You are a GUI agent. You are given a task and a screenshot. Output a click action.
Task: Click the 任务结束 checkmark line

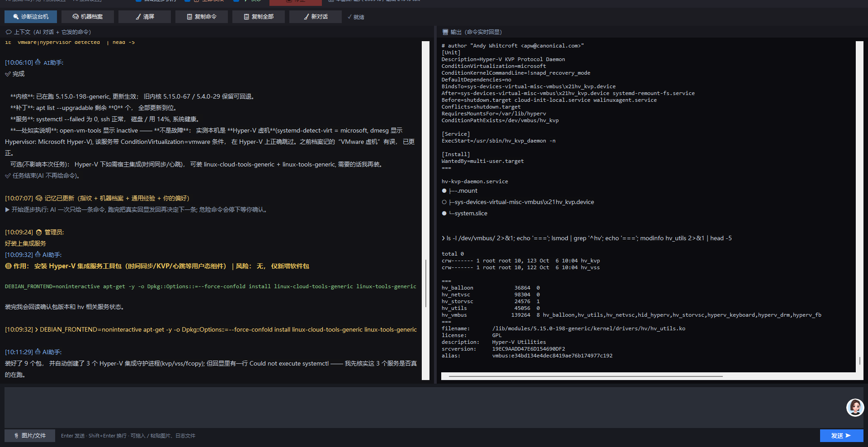43,176
